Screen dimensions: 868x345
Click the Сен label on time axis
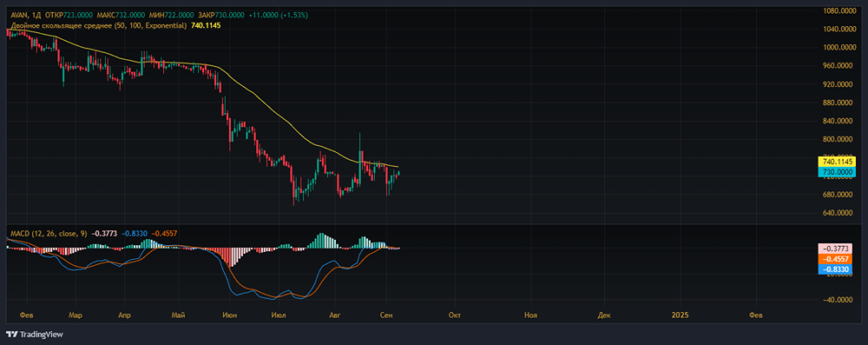point(386,315)
